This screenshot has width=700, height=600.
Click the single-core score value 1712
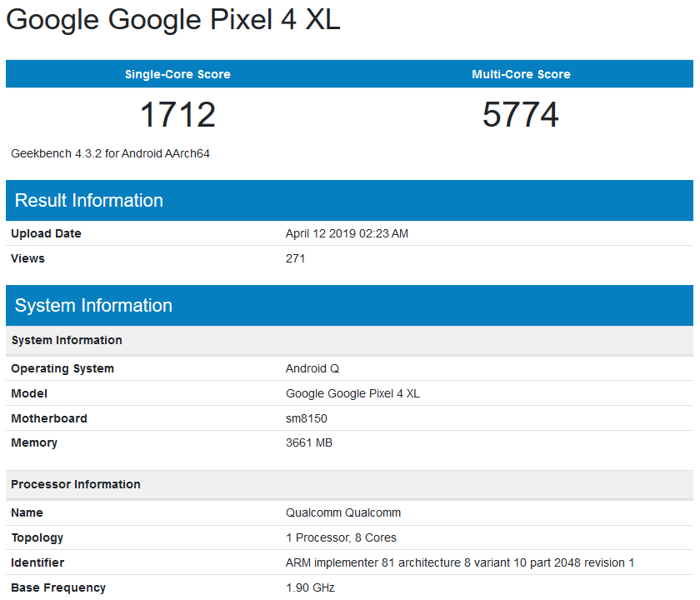(x=177, y=115)
